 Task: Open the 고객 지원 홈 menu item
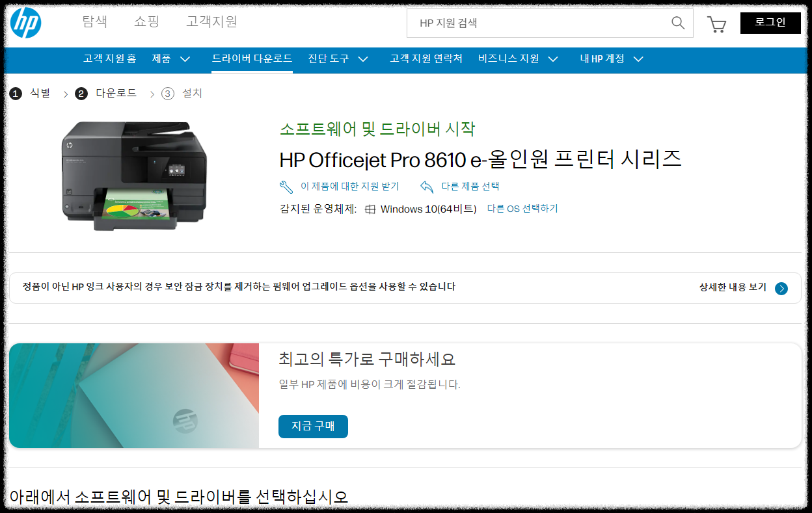(111, 59)
